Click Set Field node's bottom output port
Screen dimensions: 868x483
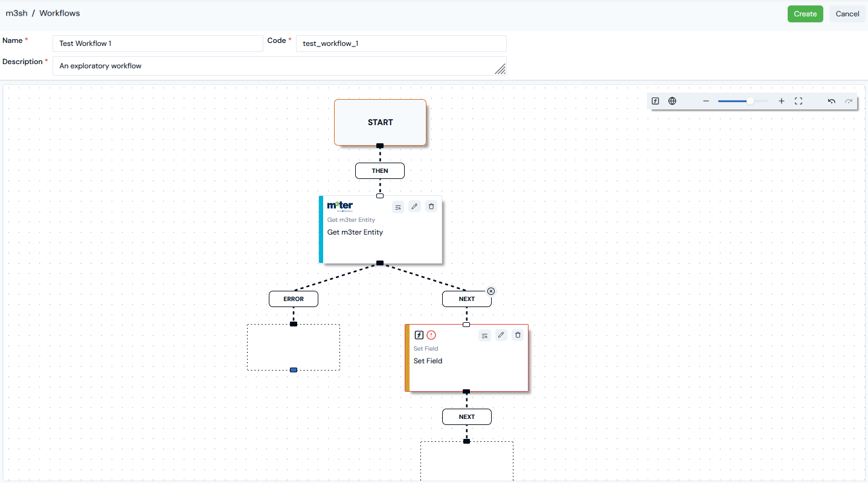[x=466, y=391]
